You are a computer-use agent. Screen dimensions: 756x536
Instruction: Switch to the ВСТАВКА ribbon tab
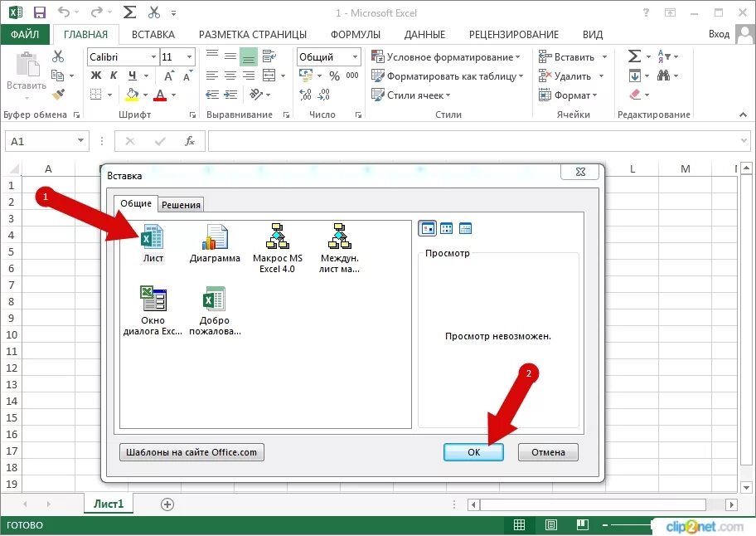point(153,34)
